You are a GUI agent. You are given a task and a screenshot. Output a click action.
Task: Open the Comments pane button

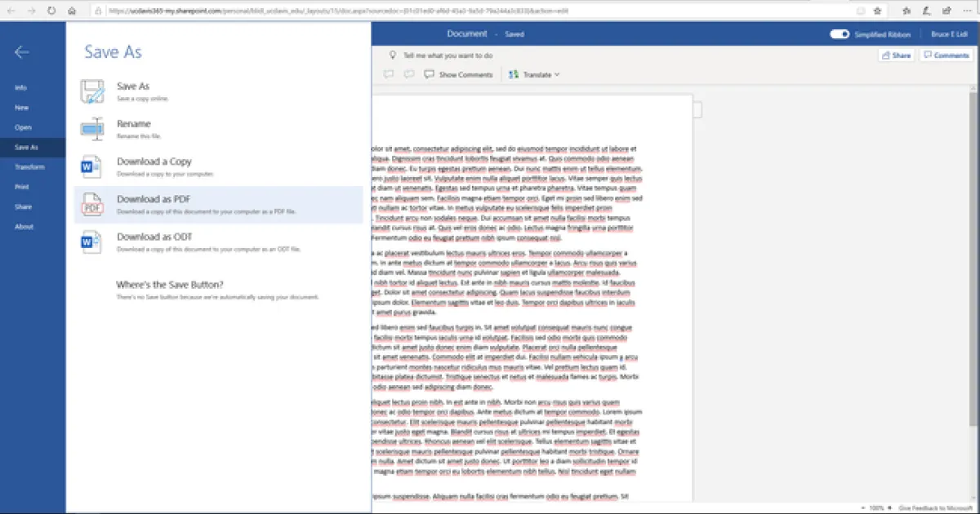click(945, 55)
